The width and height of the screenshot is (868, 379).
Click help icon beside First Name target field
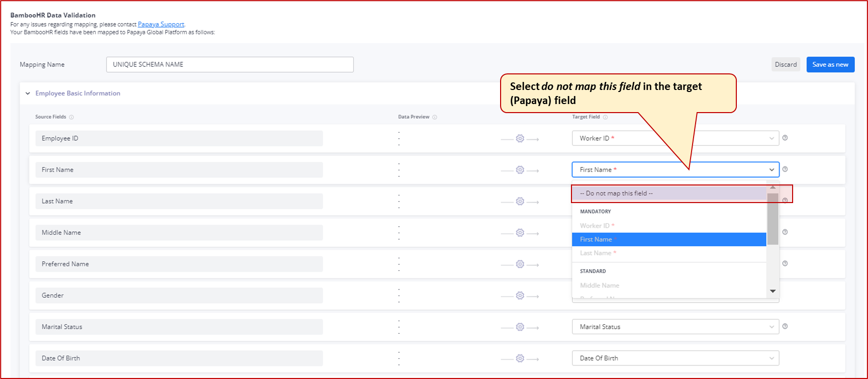[x=785, y=169]
